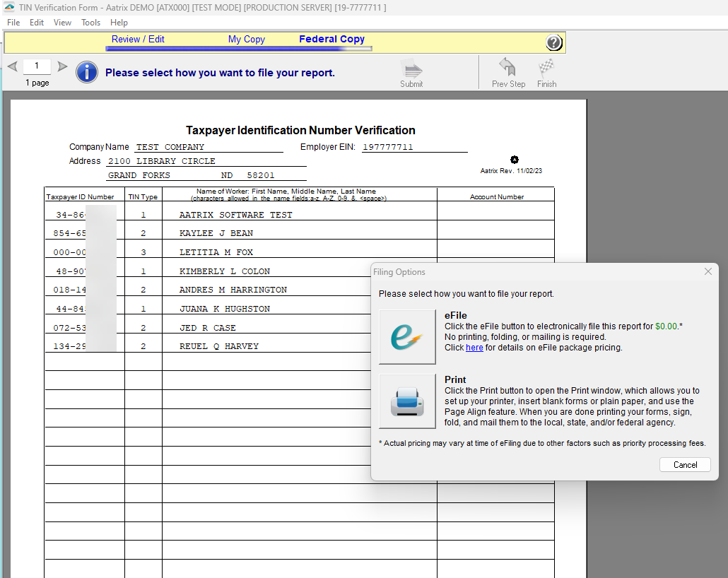
Task: Click the blue information icon
Action: 86,71
